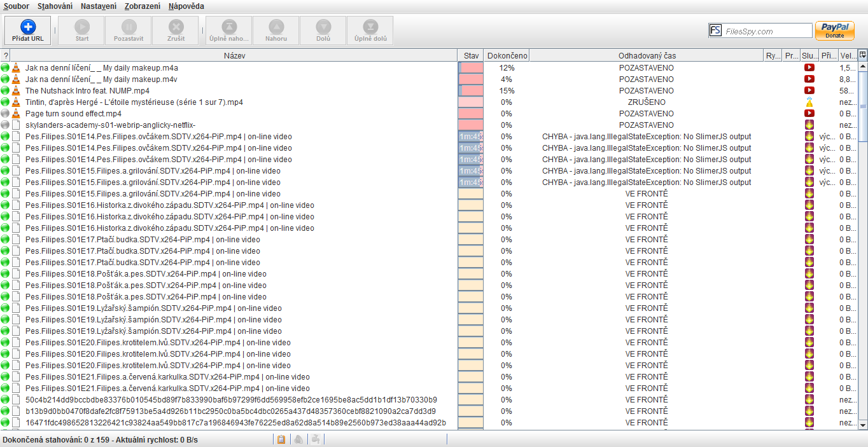Viewport: 868px width, 447px height.
Task: Click the Úplně dolů toolbar icon
Action: coord(370,27)
